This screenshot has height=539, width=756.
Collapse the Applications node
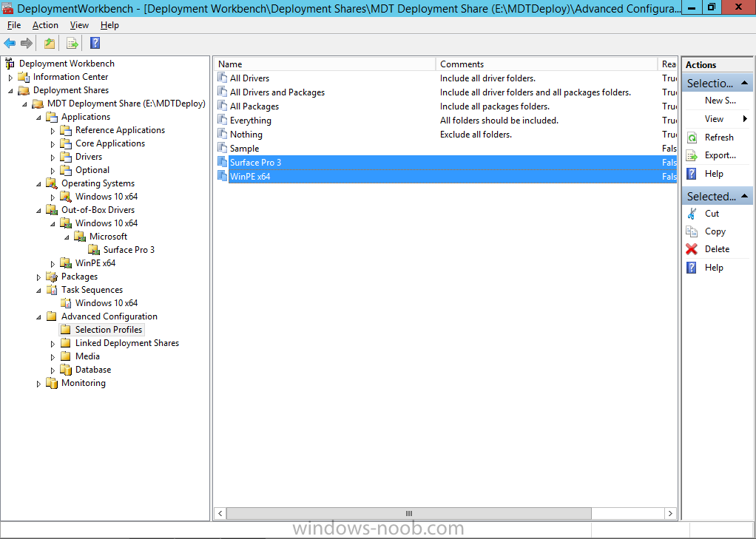[x=39, y=117]
